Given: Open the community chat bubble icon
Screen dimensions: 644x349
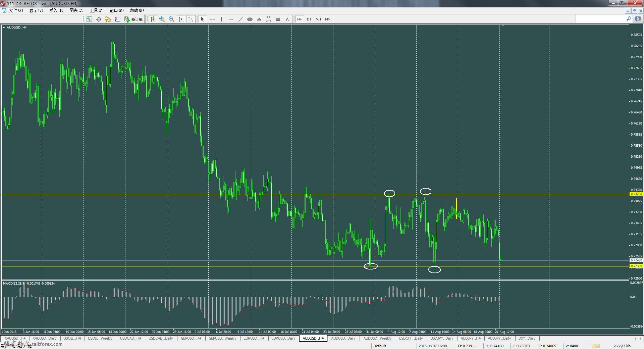Looking at the screenshot, I should [638, 19].
